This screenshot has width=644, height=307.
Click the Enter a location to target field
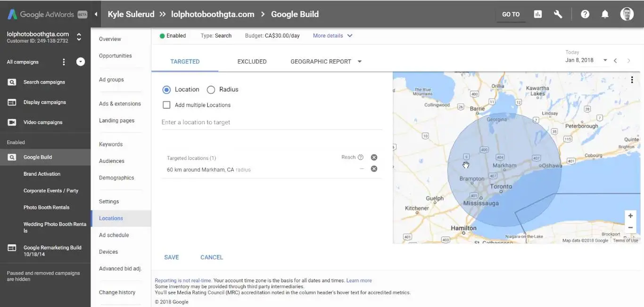click(272, 122)
